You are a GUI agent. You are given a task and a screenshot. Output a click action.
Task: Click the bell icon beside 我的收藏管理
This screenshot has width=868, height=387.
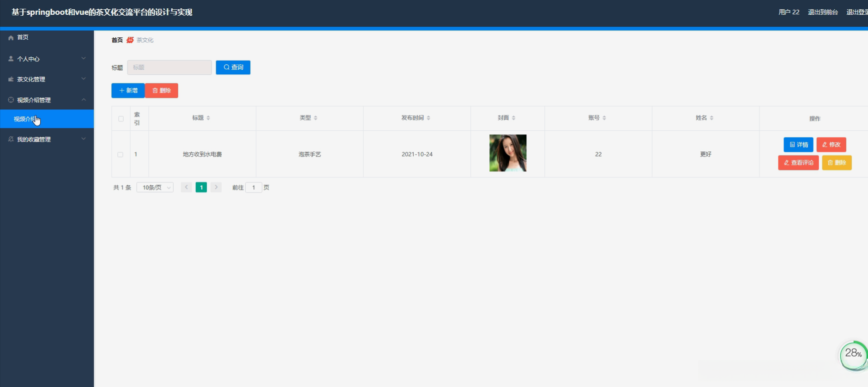pos(11,139)
